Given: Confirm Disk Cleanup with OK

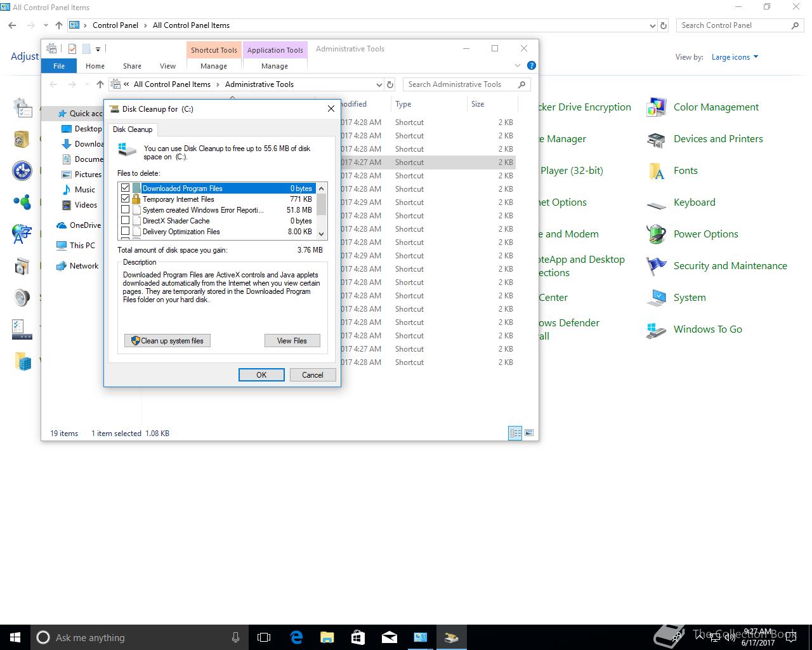Looking at the screenshot, I should pos(261,375).
